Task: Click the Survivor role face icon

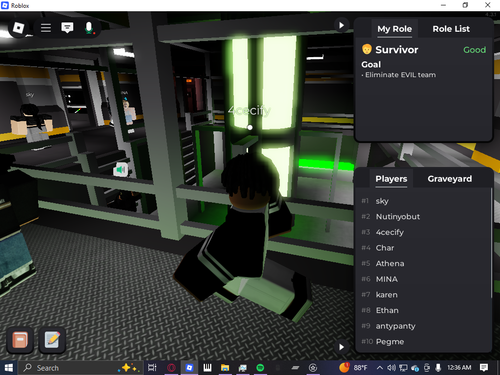Action: pos(367,49)
